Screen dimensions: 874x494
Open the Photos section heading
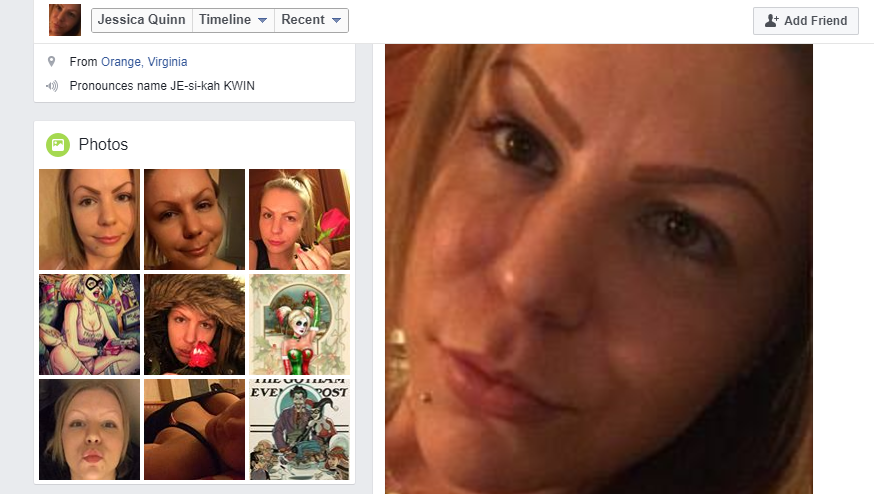coord(103,144)
